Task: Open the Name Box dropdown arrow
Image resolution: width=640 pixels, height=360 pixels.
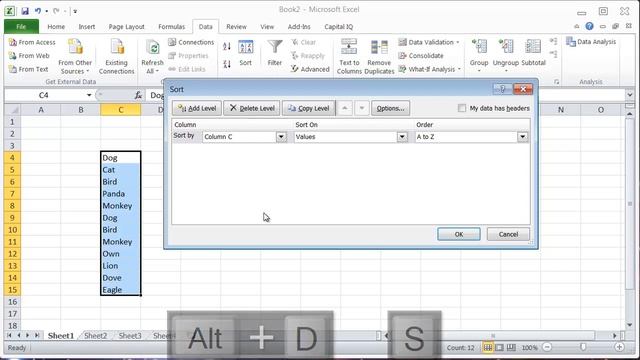Action: (89, 95)
